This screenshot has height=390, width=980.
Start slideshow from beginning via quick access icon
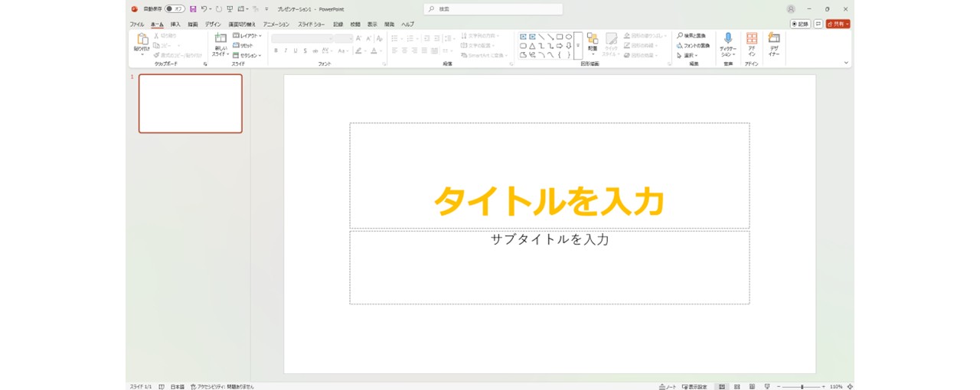pos(230,9)
